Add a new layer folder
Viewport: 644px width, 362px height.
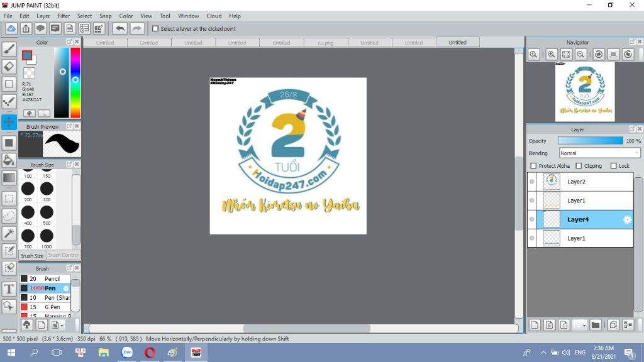(596, 325)
